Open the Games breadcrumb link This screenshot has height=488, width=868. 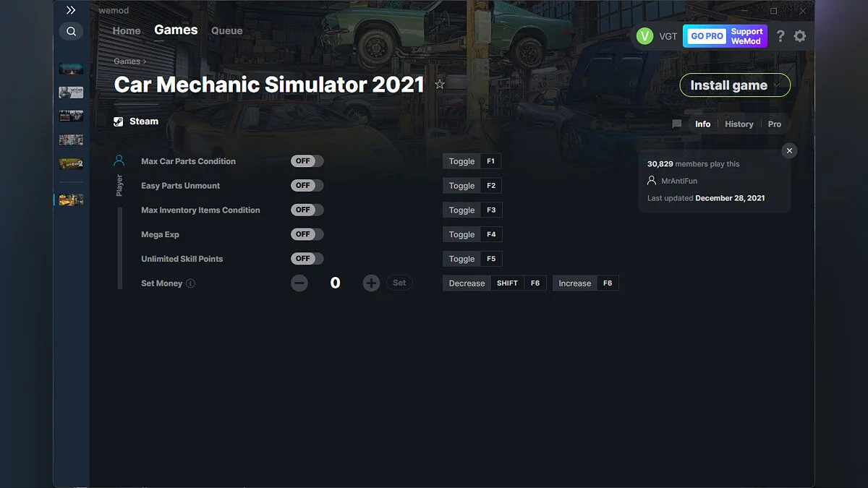[x=124, y=61]
